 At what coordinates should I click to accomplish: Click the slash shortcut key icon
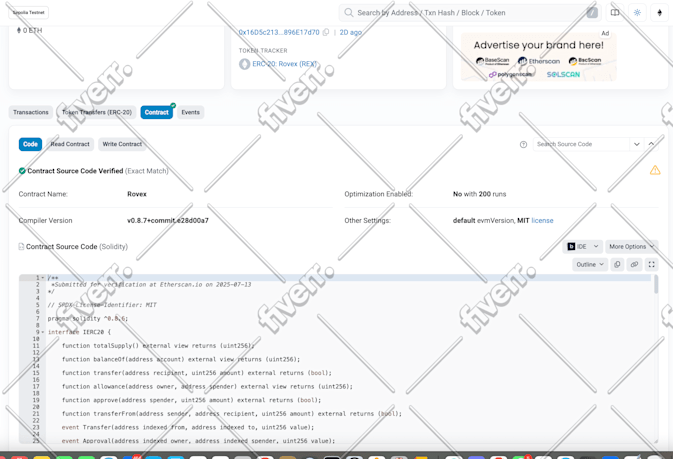click(592, 13)
